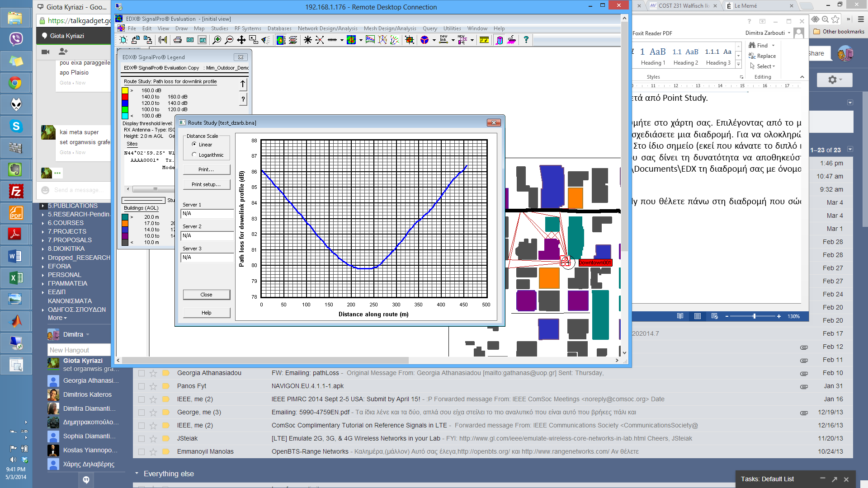Viewport: 868px width, 488px height.
Task: Expand the 7.PROJECTS Gmail label
Action: 43,232
